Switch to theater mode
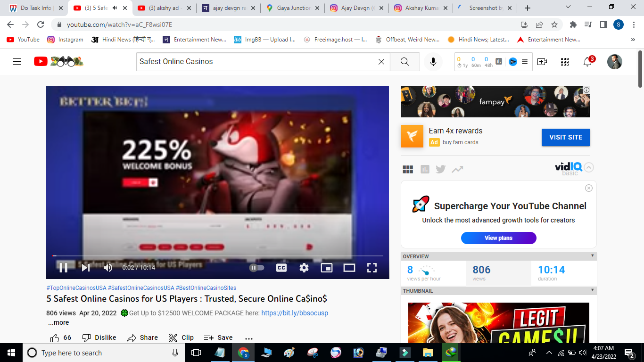This screenshot has width=644, height=362. pyautogui.click(x=349, y=268)
